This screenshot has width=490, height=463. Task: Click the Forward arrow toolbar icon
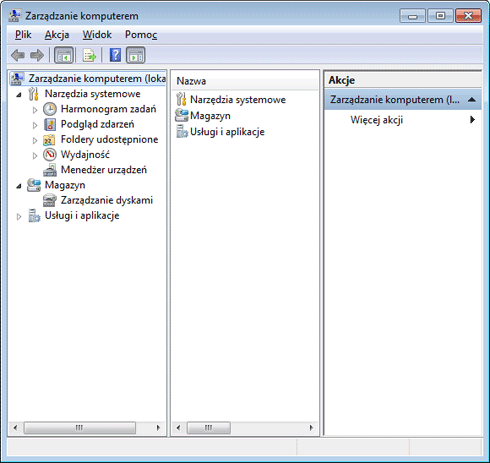(x=37, y=55)
